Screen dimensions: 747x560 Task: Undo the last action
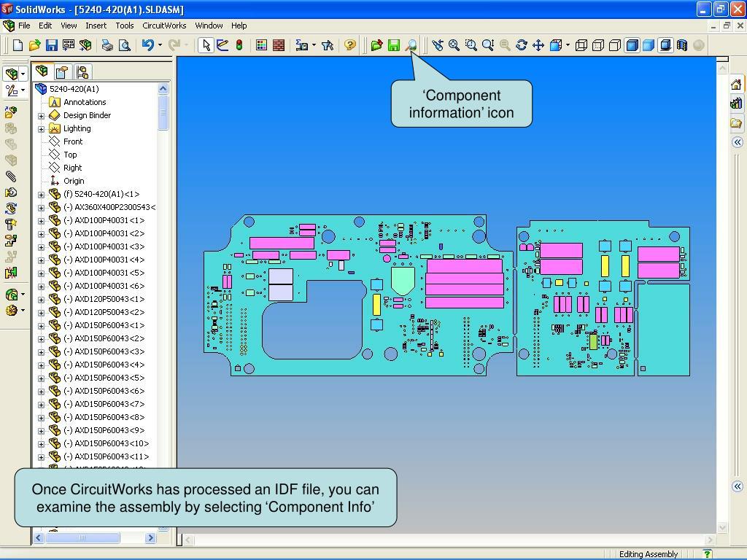[147, 45]
